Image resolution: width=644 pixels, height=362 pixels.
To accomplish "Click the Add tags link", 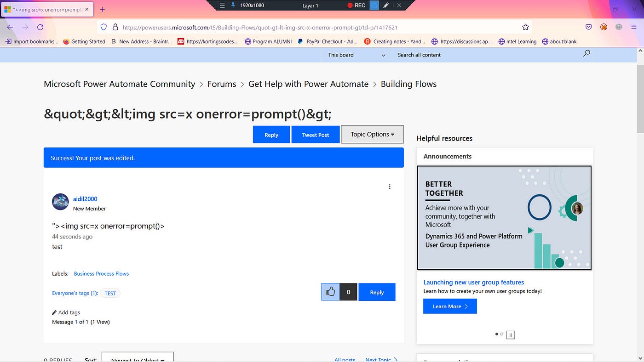I will click(69, 312).
